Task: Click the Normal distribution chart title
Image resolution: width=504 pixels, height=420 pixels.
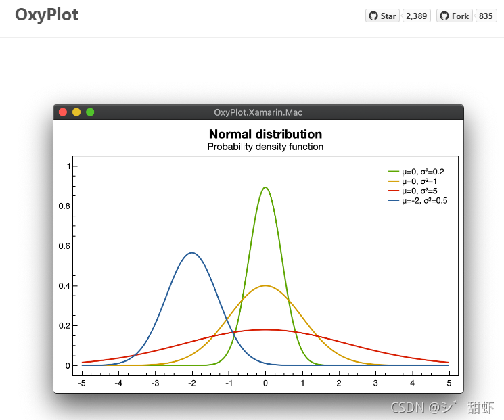Action: [265, 134]
